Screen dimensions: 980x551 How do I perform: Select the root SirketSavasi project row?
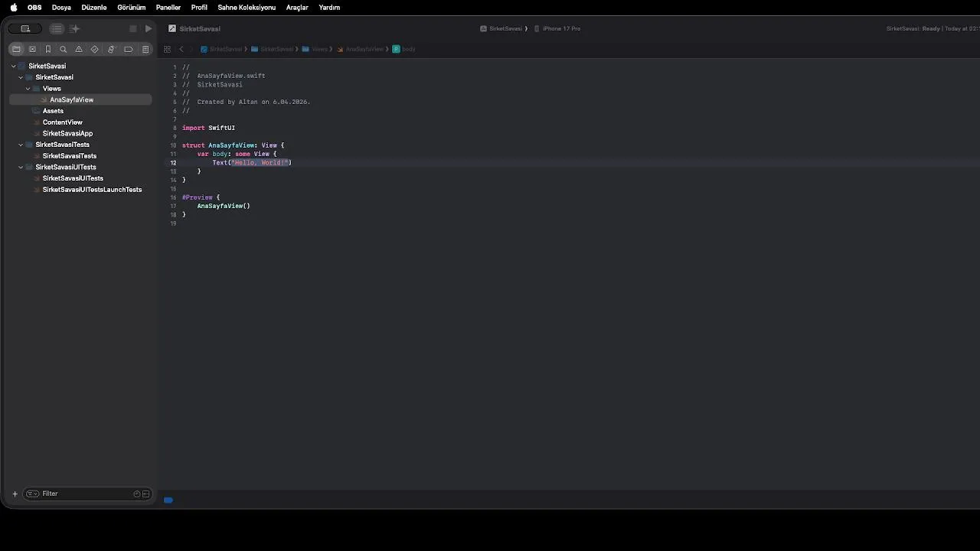(x=80, y=66)
